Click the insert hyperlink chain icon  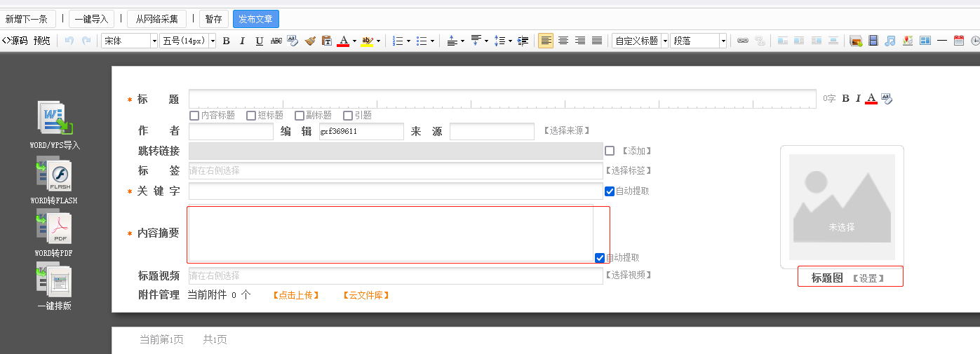tap(742, 41)
